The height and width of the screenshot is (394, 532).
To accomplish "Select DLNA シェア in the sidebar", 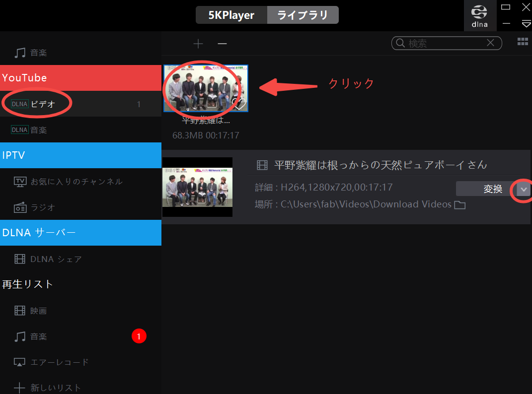I will pyautogui.click(x=81, y=259).
